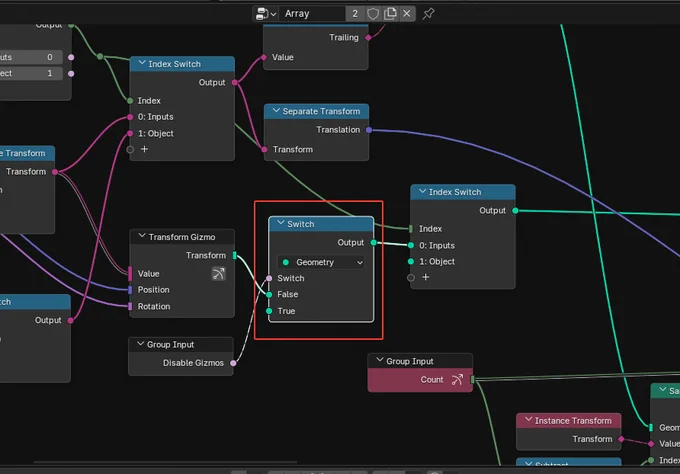Toggle fake user shield icon

pyautogui.click(x=373, y=14)
